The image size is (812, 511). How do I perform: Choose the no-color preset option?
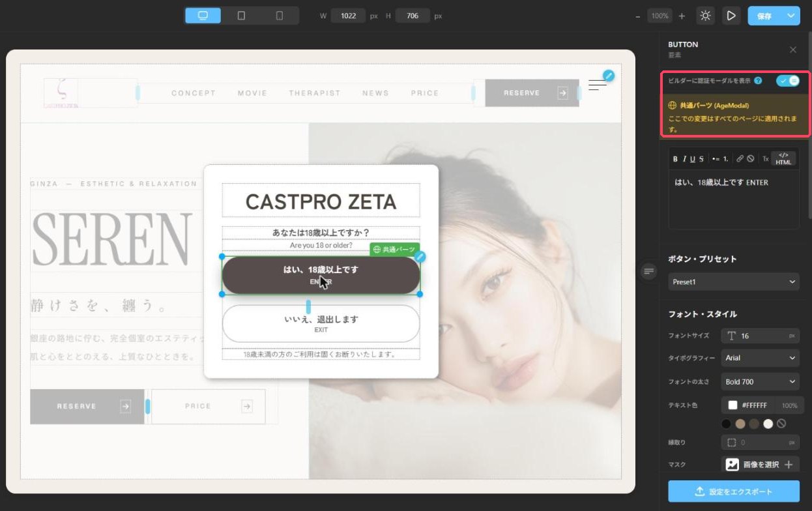point(781,424)
